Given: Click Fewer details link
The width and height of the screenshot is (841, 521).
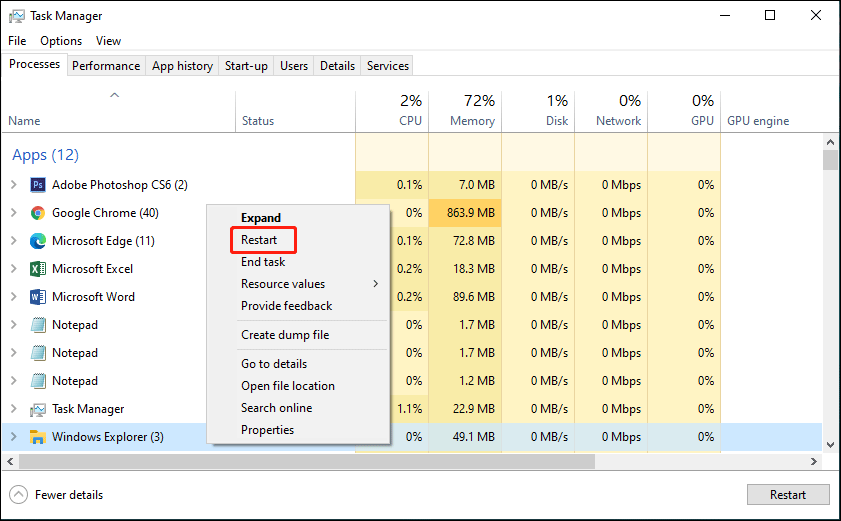Looking at the screenshot, I should [69, 495].
